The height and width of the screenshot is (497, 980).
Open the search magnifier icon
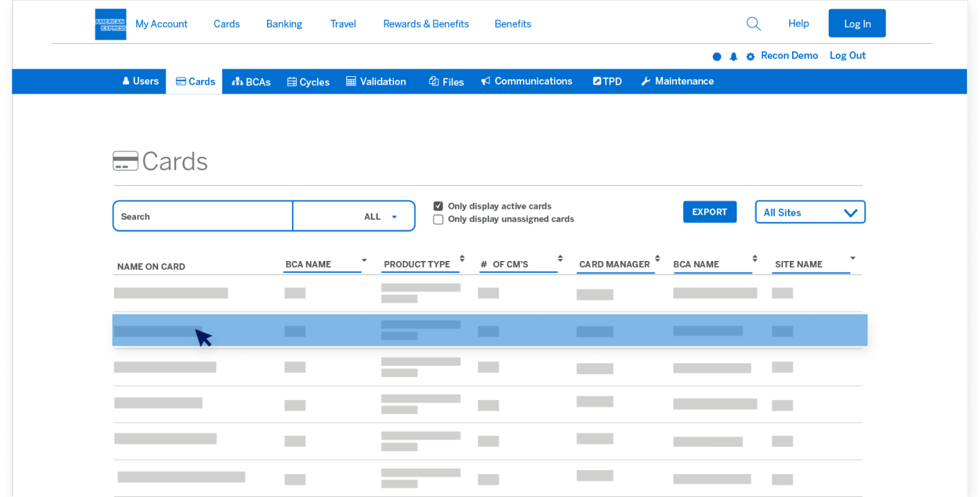[x=753, y=24]
